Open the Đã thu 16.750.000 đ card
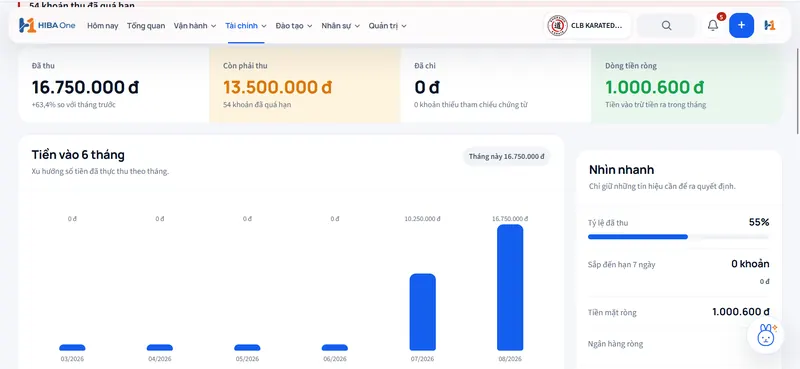This screenshot has height=369, width=800. tap(114, 85)
